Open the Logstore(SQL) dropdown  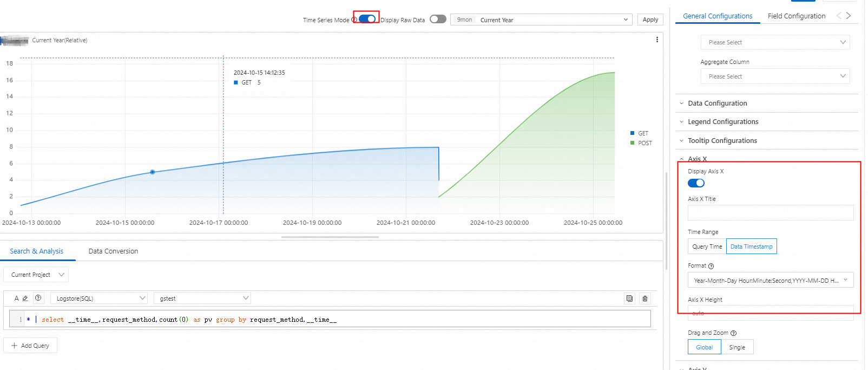click(x=99, y=298)
